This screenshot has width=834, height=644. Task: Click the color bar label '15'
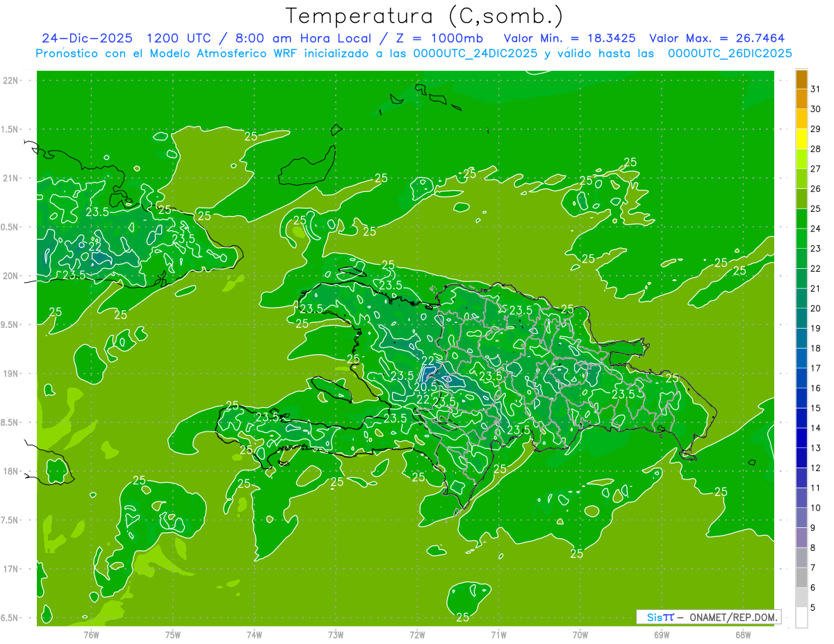816,408
